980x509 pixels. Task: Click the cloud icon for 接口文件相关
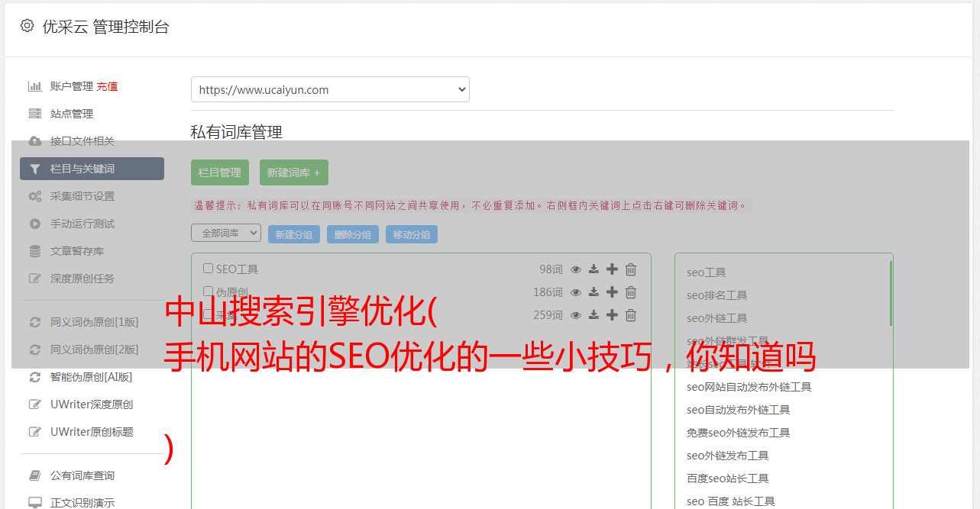pyautogui.click(x=34, y=141)
